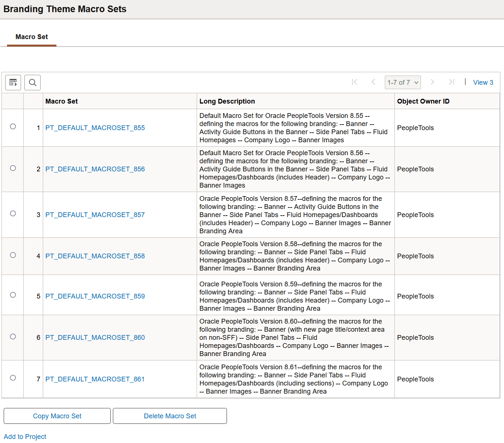Viewport: 504px width, 443px height.
Task: Click the next page arrow icon
Action: point(432,82)
